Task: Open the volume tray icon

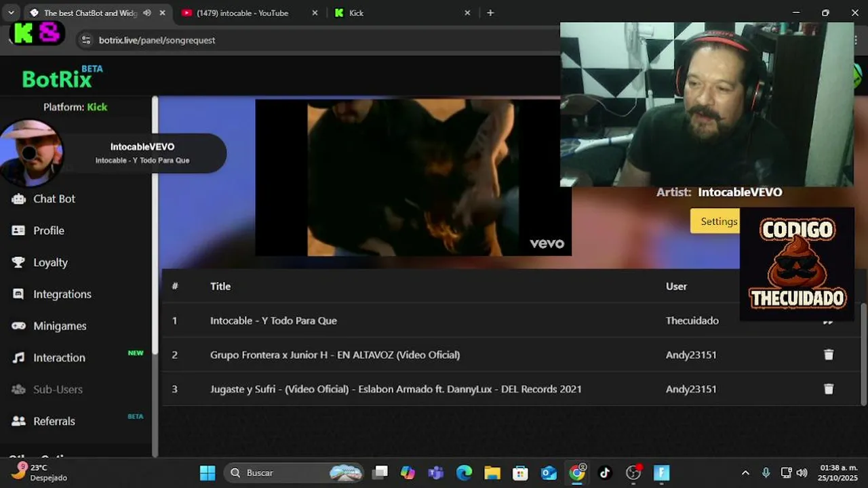Action: 802,472
